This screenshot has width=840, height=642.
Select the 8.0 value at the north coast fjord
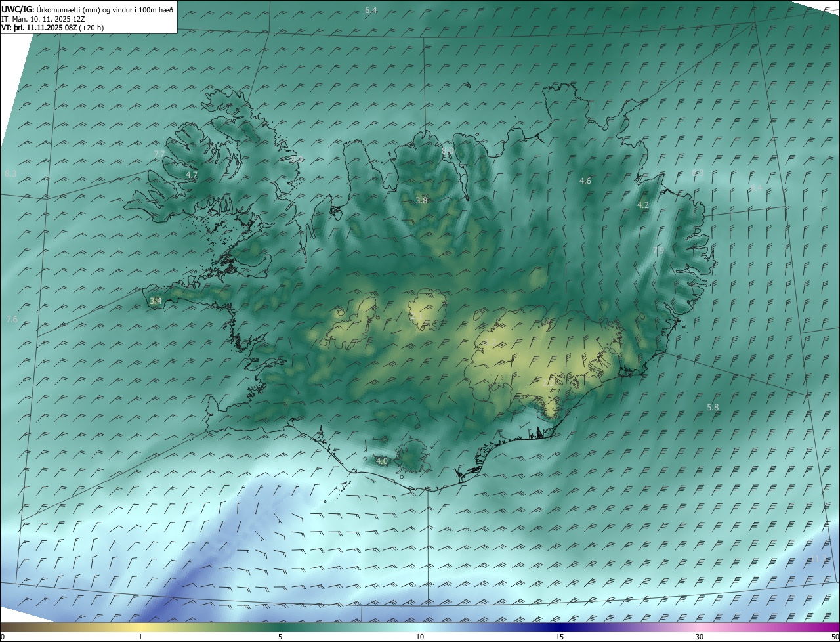pyautogui.click(x=448, y=152)
